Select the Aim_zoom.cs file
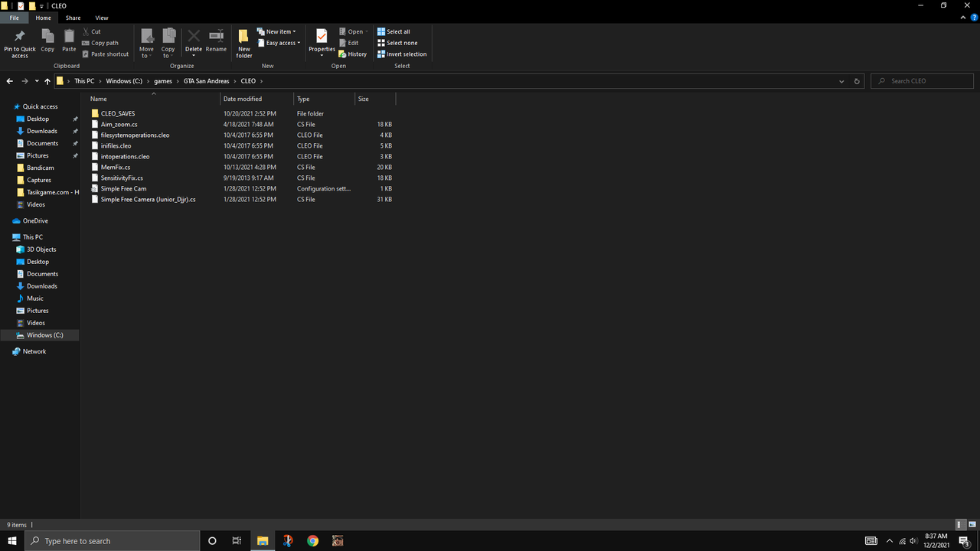Image resolution: width=980 pixels, height=551 pixels. (119, 124)
